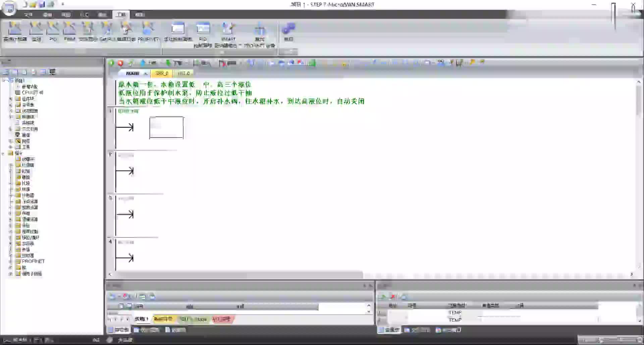Screen dimensions: 644x345
Task: Select CPU ST40 in project tree
Action: (29, 92)
